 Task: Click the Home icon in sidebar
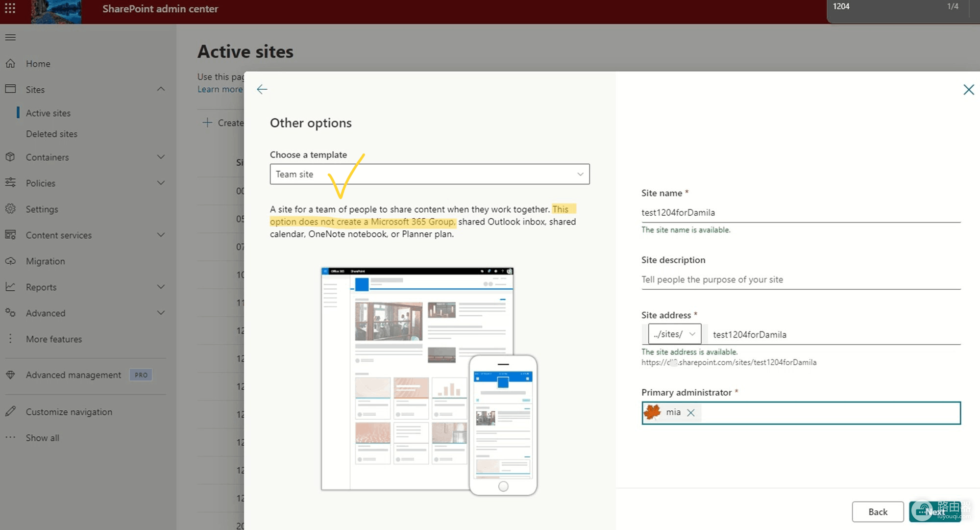point(10,63)
